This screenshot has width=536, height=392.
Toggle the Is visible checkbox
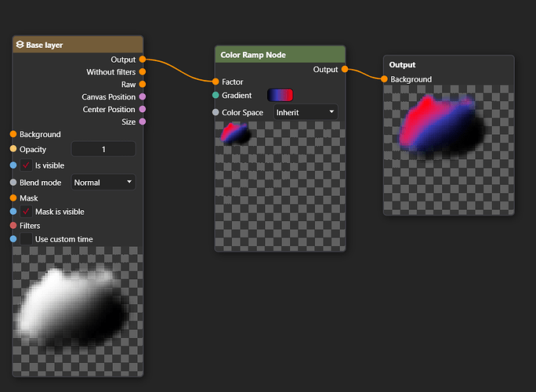[x=26, y=165]
